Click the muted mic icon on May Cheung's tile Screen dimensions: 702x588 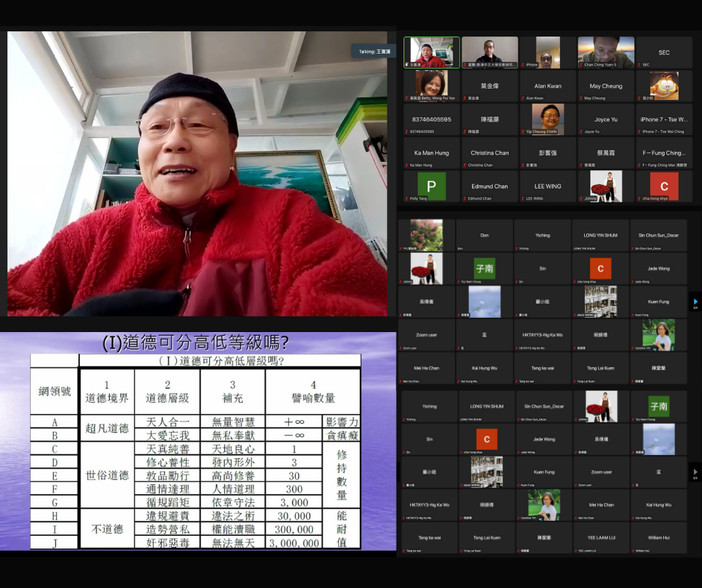coord(581,98)
